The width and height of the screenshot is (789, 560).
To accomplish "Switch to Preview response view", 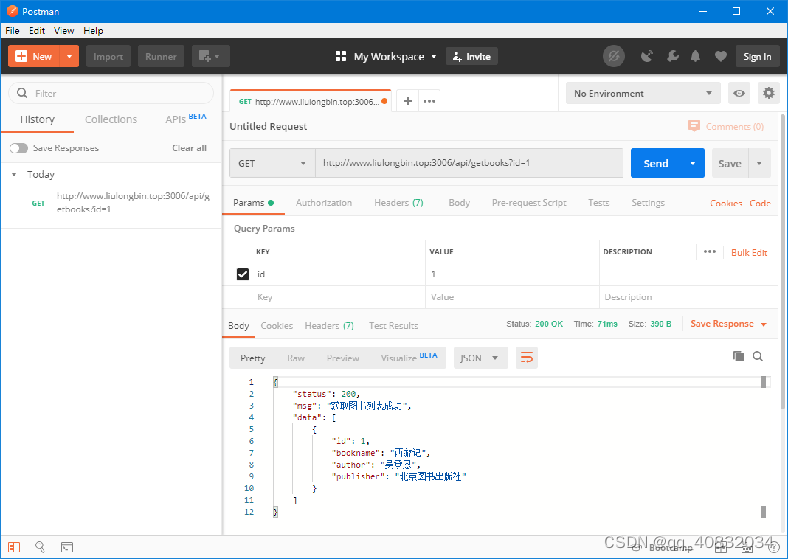I will (343, 358).
